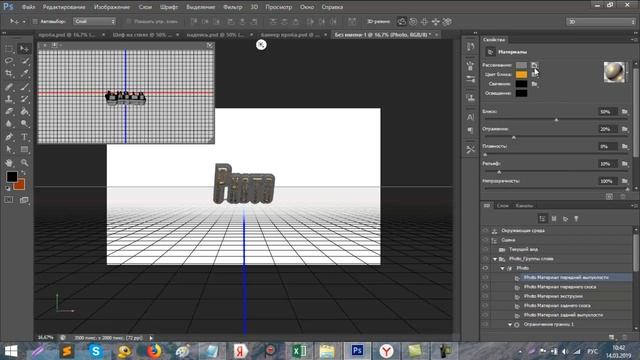Open the Файл menu
Screen dimensions: 640x360
click(28, 7)
